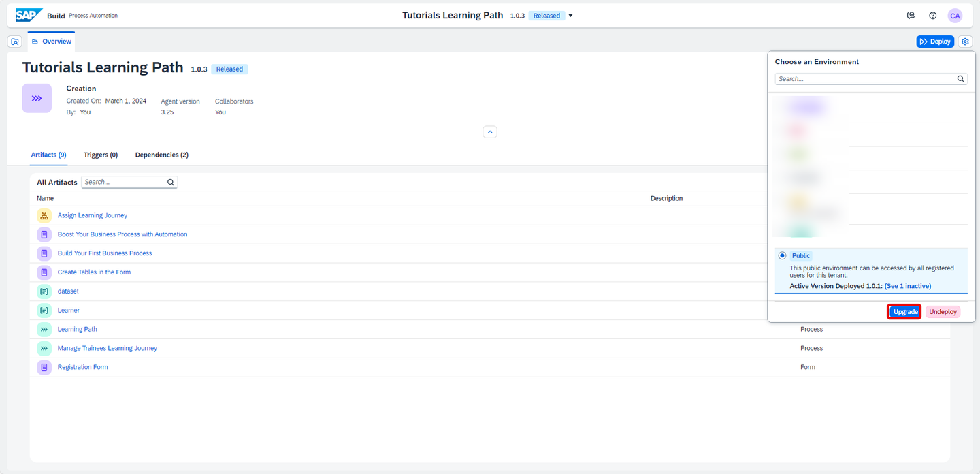
Task: Click the artifacts search magnifier icon
Action: click(x=171, y=183)
